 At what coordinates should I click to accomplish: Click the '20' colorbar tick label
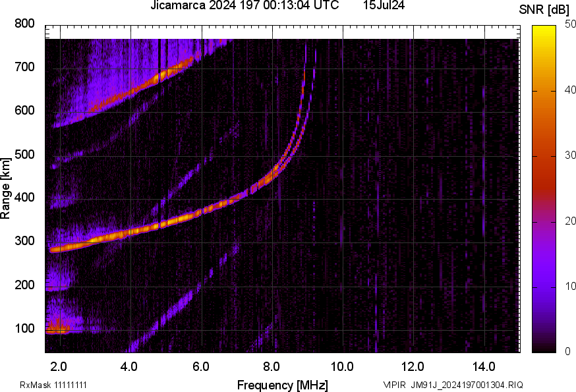(570, 221)
